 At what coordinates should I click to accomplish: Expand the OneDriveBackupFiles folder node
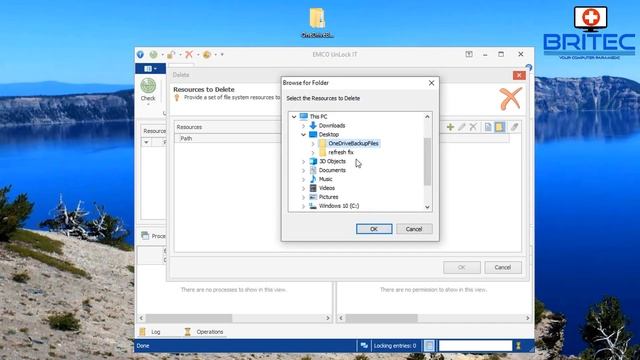click(x=313, y=144)
